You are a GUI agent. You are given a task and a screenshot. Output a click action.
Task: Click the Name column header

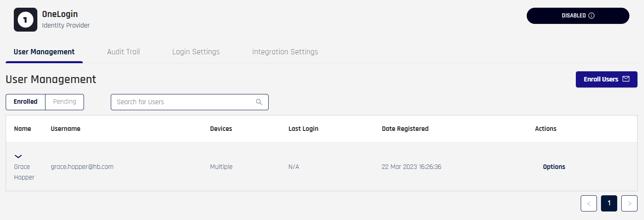tap(23, 129)
